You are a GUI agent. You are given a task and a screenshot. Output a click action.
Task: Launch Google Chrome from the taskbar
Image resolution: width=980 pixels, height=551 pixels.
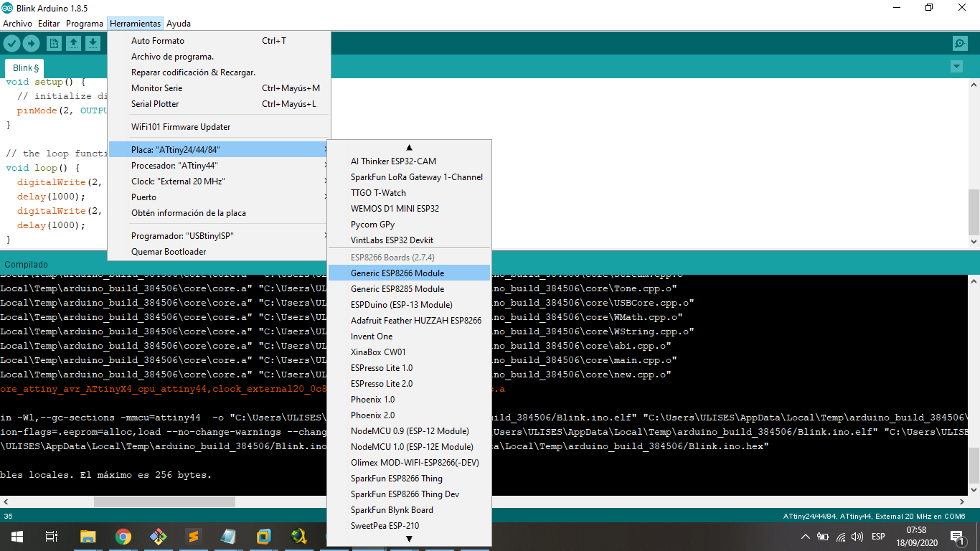pyautogui.click(x=123, y=537)
